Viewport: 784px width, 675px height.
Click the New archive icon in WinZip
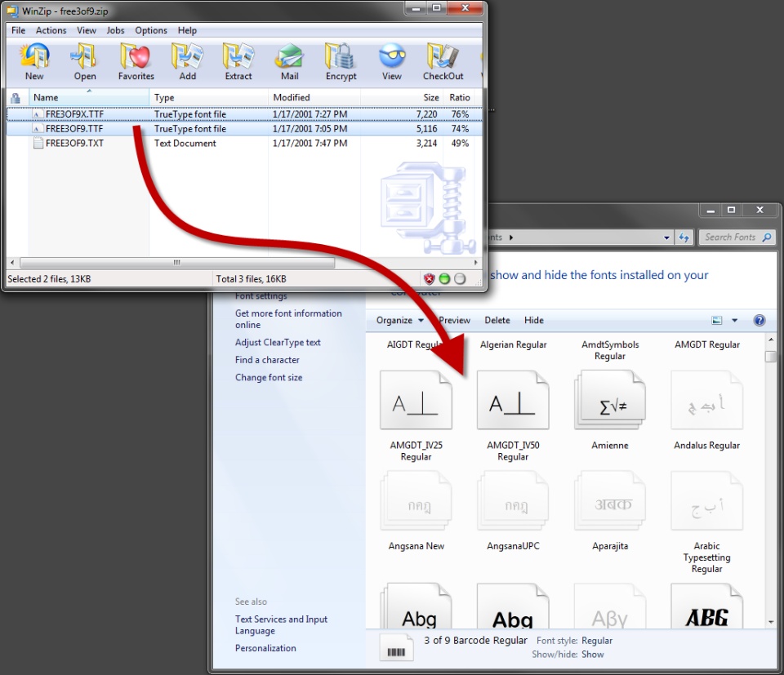[34, 56]
